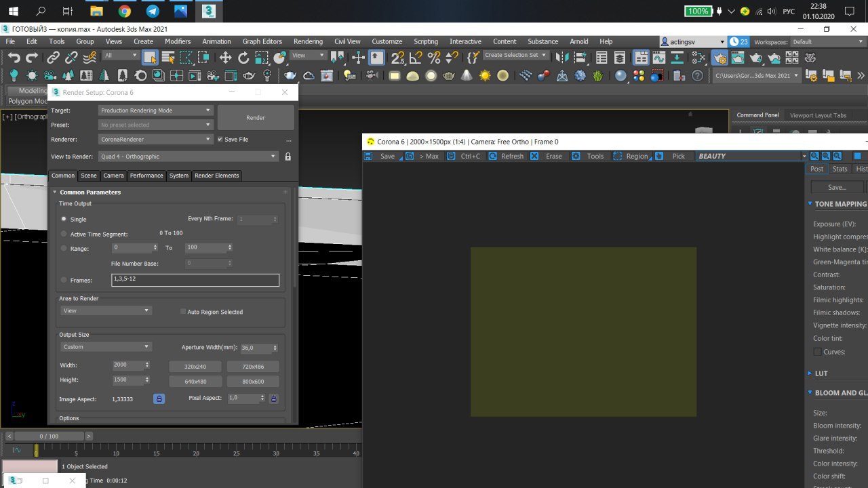This screenshot has width=868, height=488.
Task: Choose the Select and Rotate tool
Action: coord(243,58)
